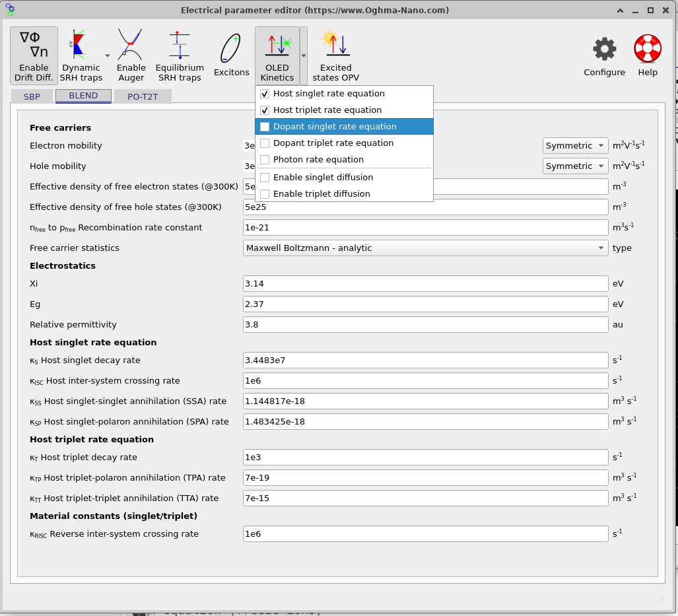
Task: Click Host inter-system crossing rate field
Action: coord(425,381)
